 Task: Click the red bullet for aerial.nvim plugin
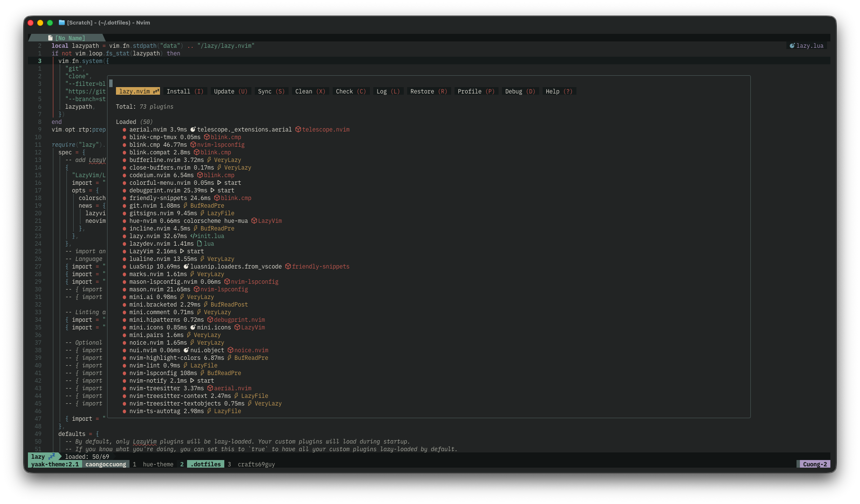[124, 130]
